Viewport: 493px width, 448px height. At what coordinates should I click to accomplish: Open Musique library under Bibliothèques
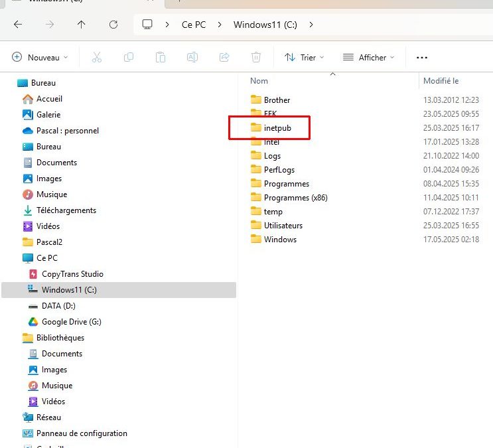pos(57,386)
